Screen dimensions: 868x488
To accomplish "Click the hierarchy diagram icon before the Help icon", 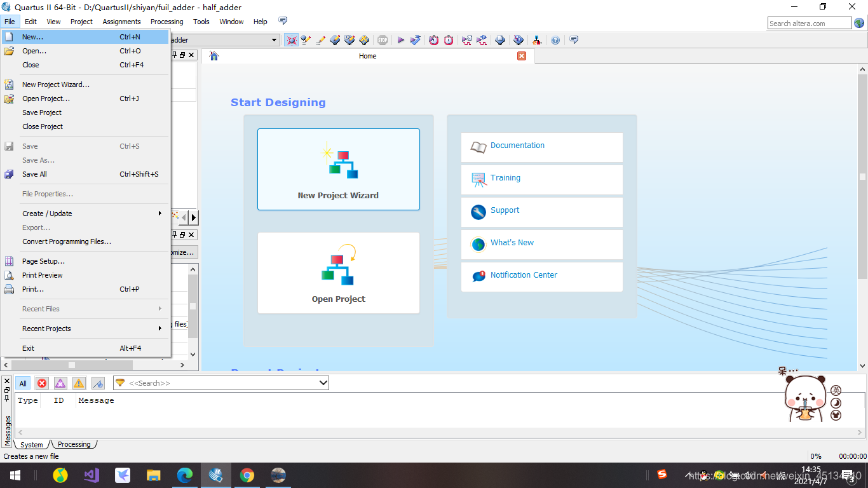I will (537, 40).
